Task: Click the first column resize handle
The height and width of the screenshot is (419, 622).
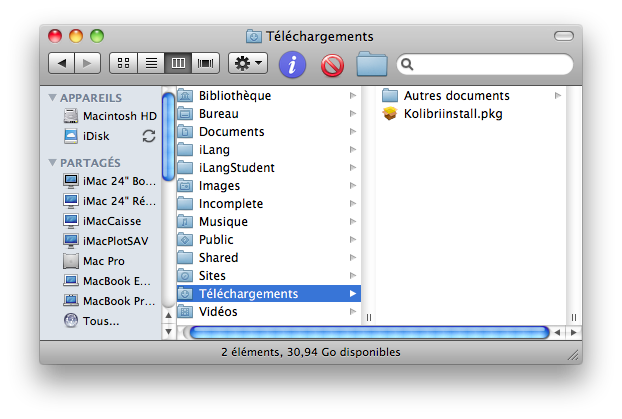Action: coord(369,317)
